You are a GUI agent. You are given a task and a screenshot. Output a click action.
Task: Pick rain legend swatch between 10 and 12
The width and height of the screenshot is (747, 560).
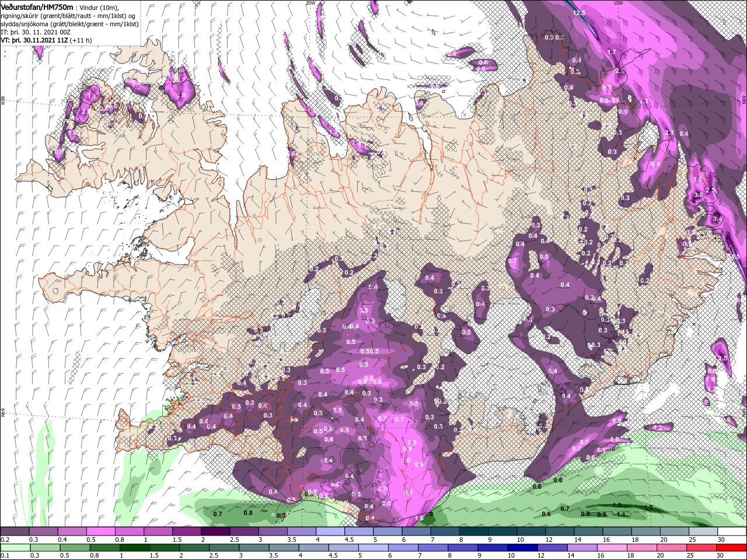(x=523, y=548)
